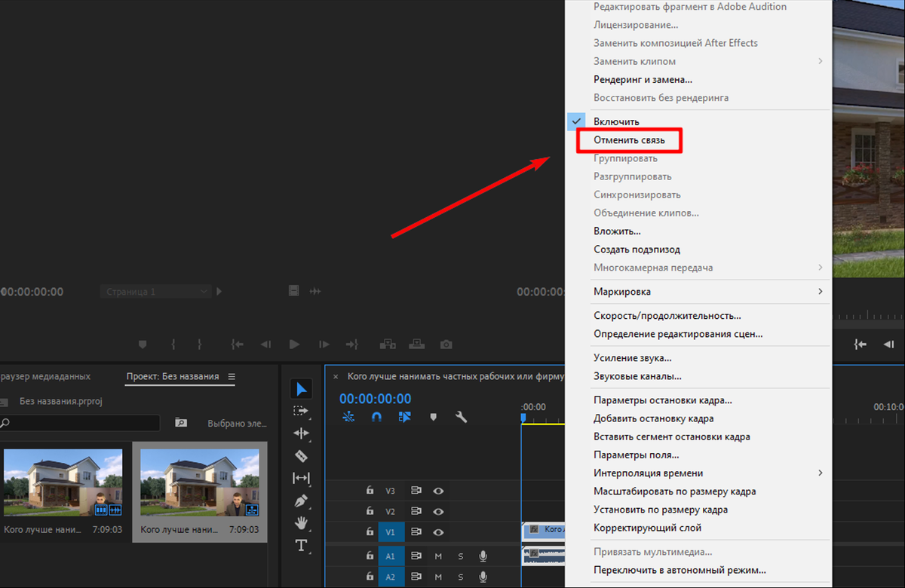Open Скорость/продолжительность... menu item
Image resolution: width=905 pixels, height=588 pixels.
point(667,316)
